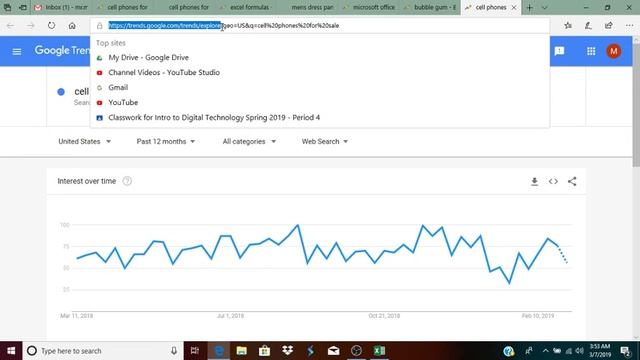The width and height of the screenshot is (640, 360).
Task: Activate the taskbar microphone icon
Action: click(x=174, y=351)
